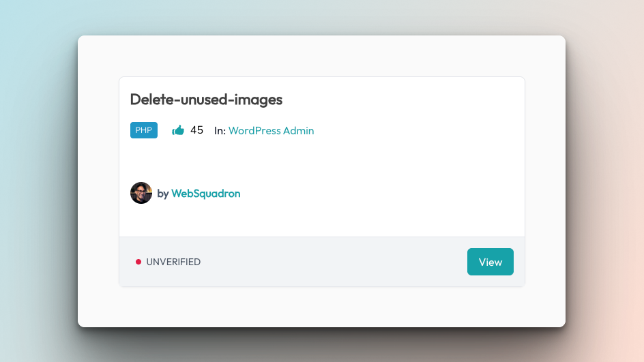Click the UNVERIFIED status label
644x362 pixels.
coord(173,262)
